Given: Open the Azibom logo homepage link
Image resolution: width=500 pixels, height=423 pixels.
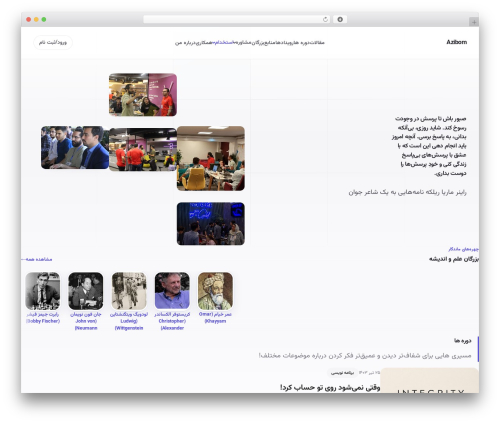Looking at the screenshot, I should (457, 42).
